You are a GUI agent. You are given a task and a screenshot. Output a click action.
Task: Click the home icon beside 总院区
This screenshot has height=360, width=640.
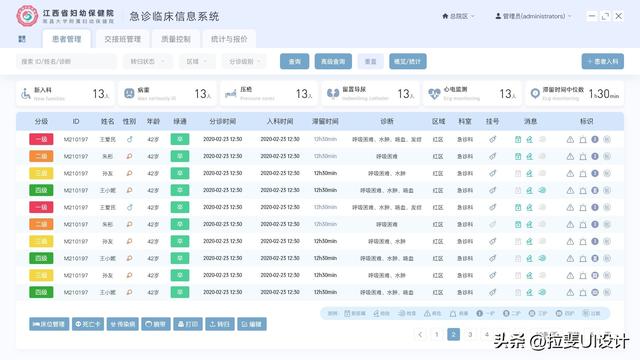pyautogui.click(x=445, y=16)
